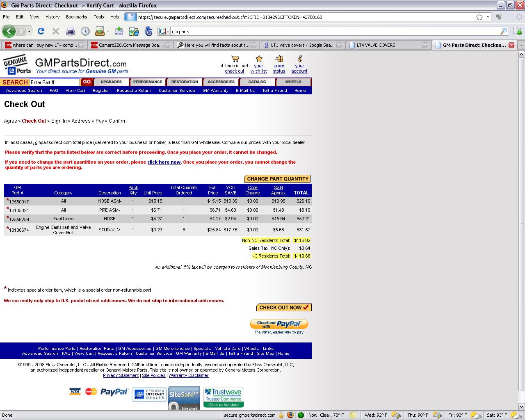Screen dimensions: 525x420
Task: Open the Bookmarks menu
Action: (76, 17)
